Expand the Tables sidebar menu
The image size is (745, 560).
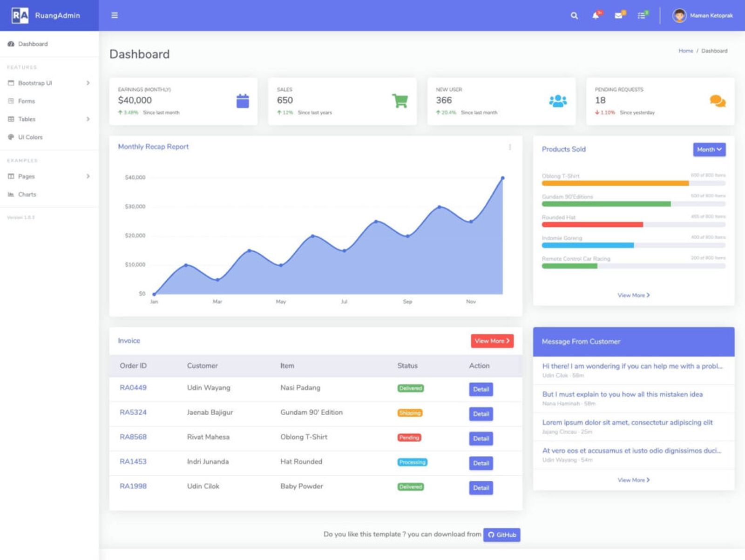tap(49, 119)
